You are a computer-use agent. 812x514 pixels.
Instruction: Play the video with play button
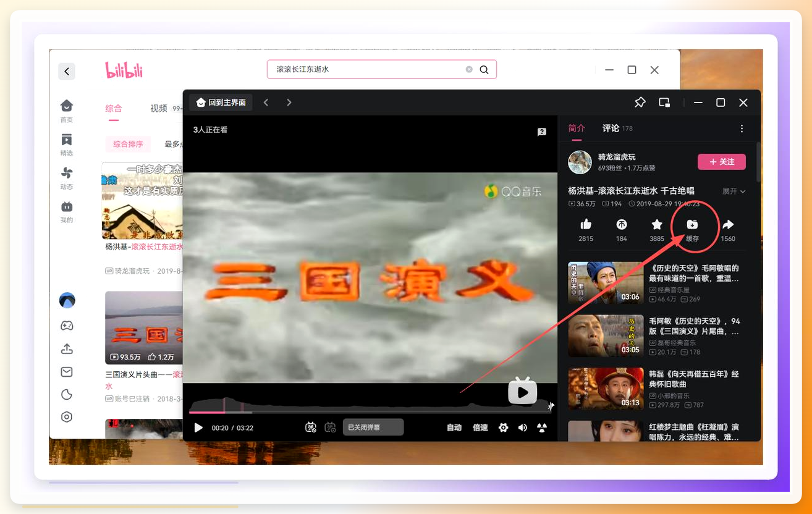(198, 428)
